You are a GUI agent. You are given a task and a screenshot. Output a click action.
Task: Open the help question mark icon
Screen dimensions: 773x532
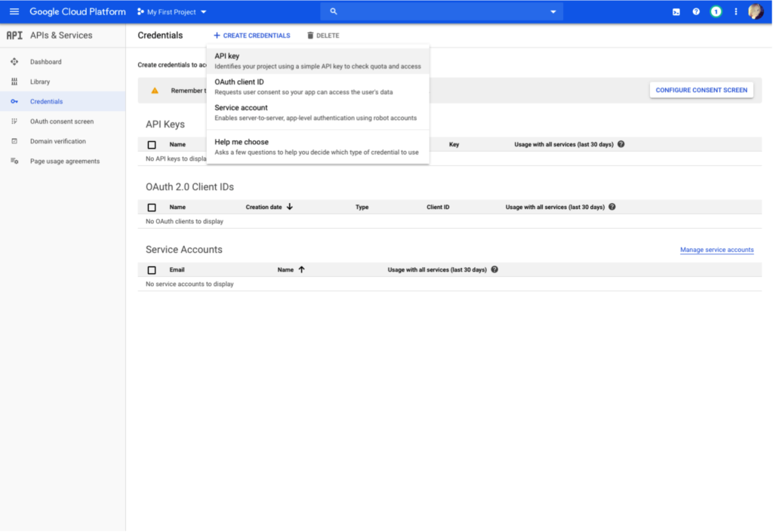[696, 12]
